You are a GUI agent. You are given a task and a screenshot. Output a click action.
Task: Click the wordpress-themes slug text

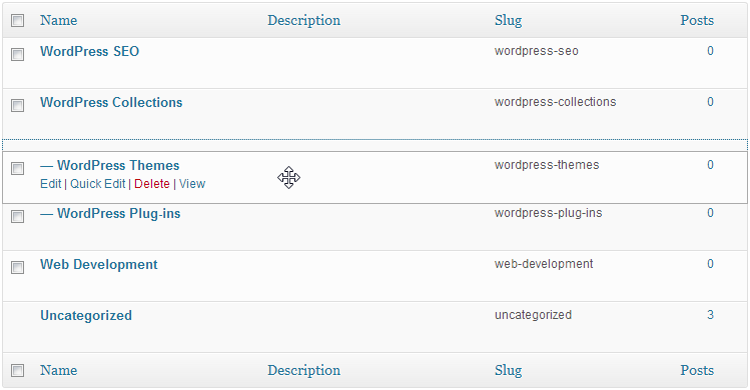(547, 165)
